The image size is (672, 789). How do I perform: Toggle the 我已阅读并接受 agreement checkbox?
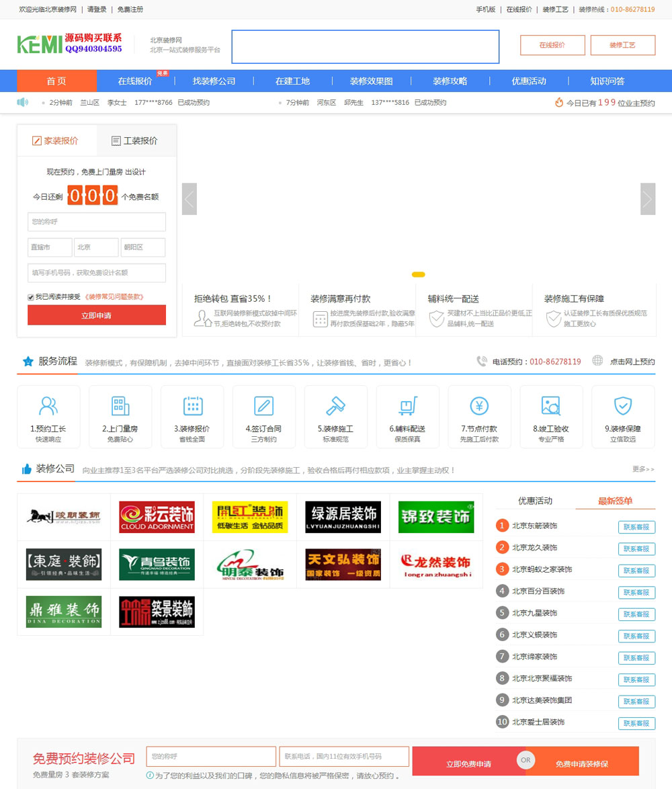point(31,297)
